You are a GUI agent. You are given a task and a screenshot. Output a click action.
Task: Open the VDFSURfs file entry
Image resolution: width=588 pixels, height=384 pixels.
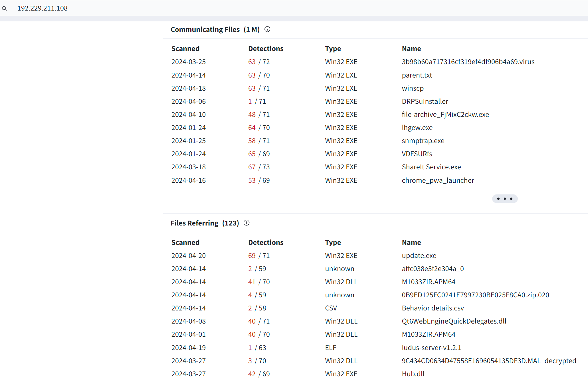(417, 154)
